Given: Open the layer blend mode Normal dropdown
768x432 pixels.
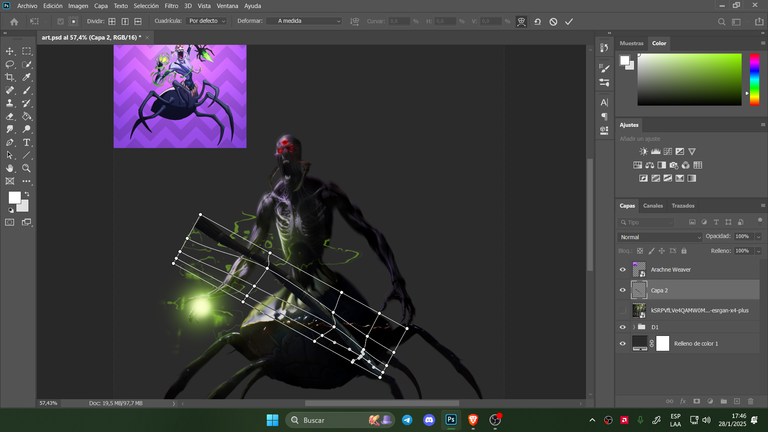Looking at the screenshot, I should [x=659, y=237].
